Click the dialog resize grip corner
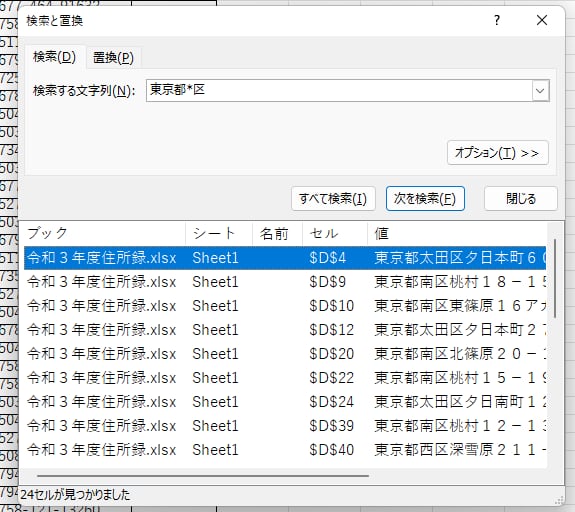This screenshot has height=512, width=575. [x=559, y=501]
